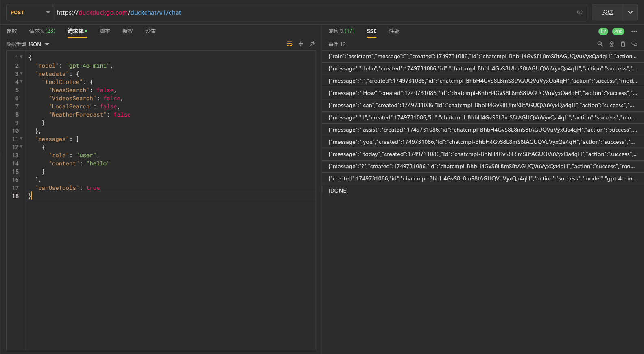The height and width of the screenshot is (354, 644).
Task: Select the 请求体 tab
Action: tap(77, 31)
